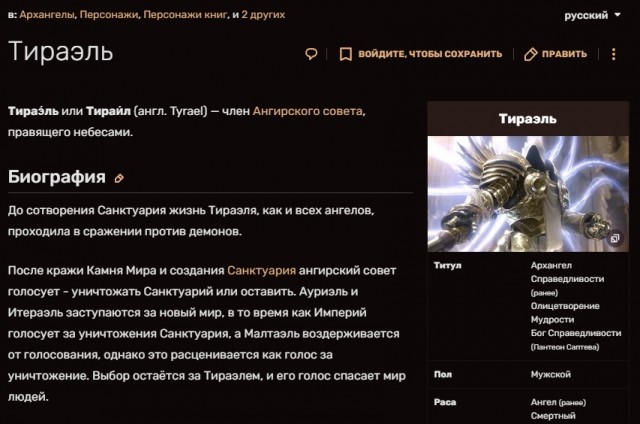This screenshot has width=640, height=424.
Task: Expand the '2 других' categories list
Action: (263, 15)
